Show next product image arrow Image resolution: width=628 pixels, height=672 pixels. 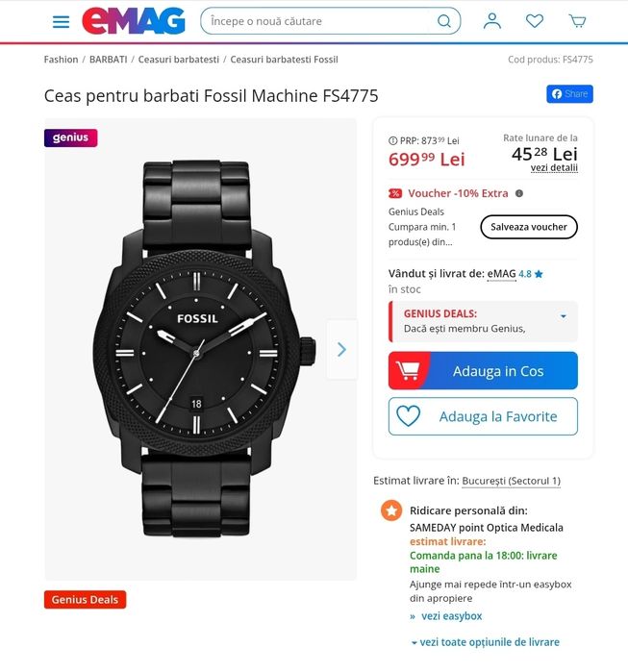[341, 349]
